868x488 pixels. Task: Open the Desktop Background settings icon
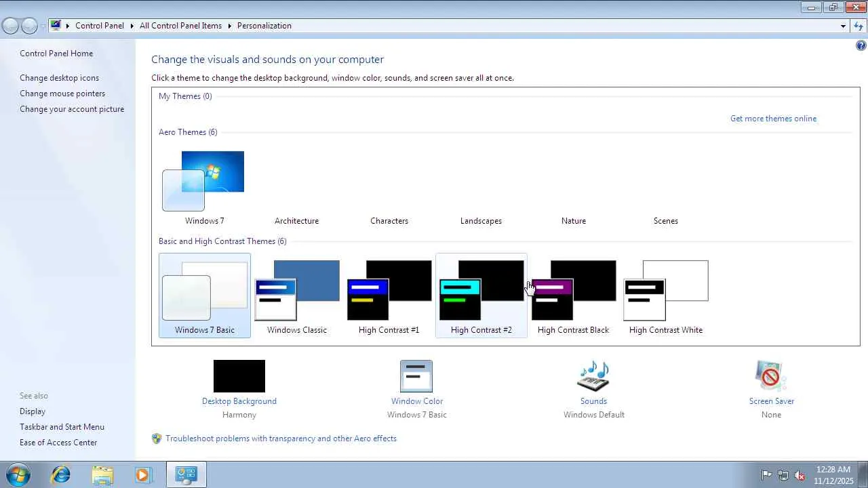pos(239,376)
